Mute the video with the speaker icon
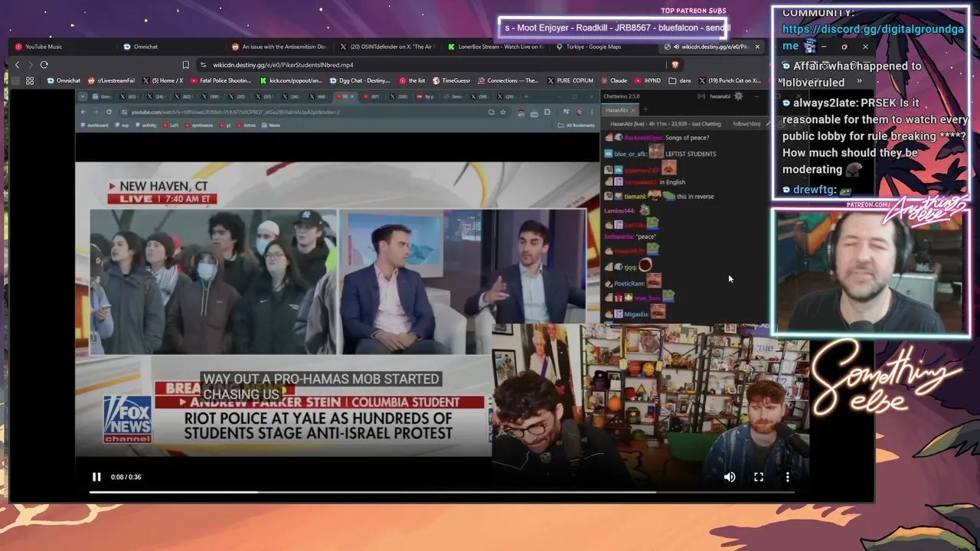Image resolution: width=980 pixels, height=551 pixels. 730,477
